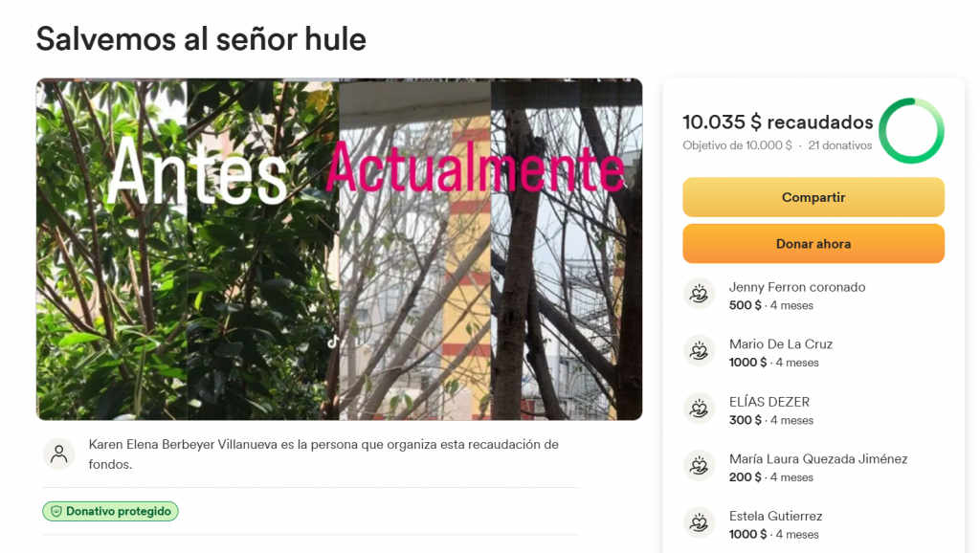Select donor name Jenny Ferron coronado
Image resolution: width=980 pixels, height=553 pixels.
[797, 287]
